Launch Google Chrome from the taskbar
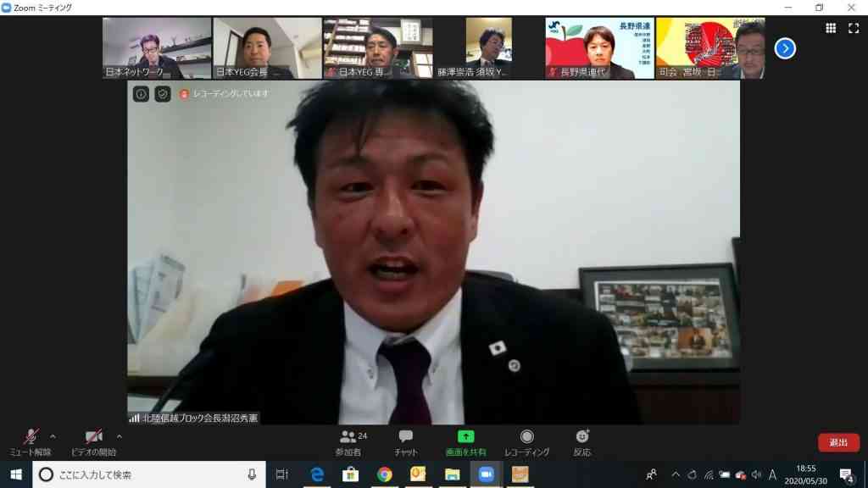 [384, 474]
